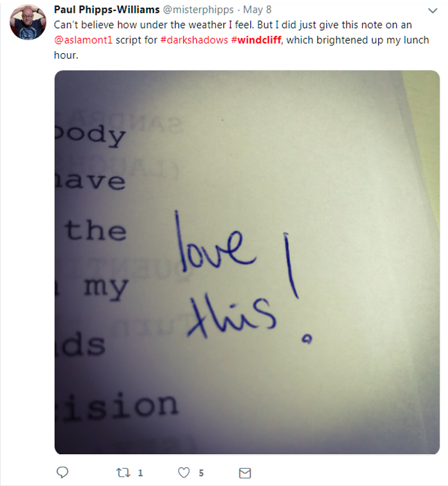Enlarge the attached script note photo
448x486 pixels.
coord(247,262)
